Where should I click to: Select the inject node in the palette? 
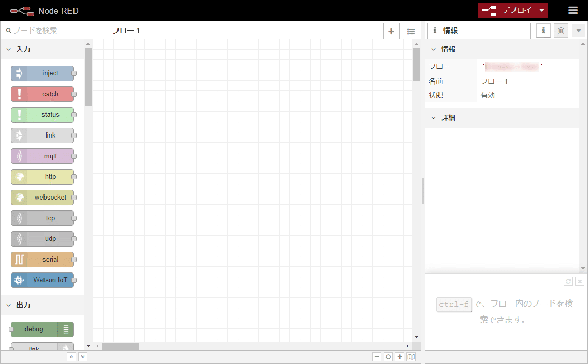click(43, 73)
